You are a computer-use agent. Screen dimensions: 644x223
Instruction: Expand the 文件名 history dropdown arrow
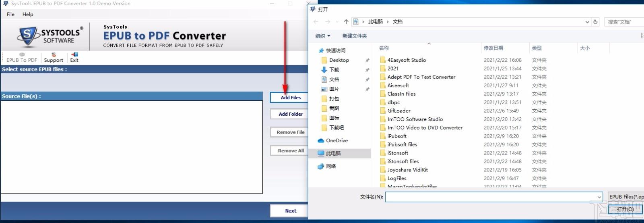(599, 197)
